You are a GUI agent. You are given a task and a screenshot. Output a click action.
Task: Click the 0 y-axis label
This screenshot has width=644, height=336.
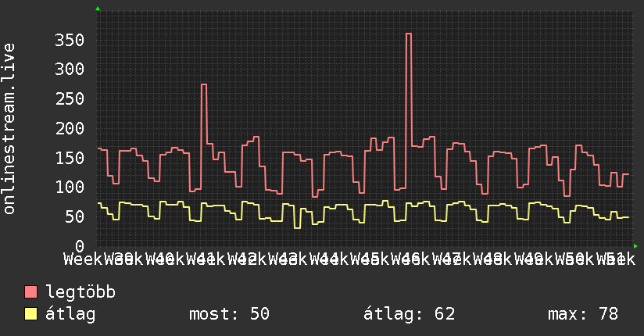[x=80, y=246]
